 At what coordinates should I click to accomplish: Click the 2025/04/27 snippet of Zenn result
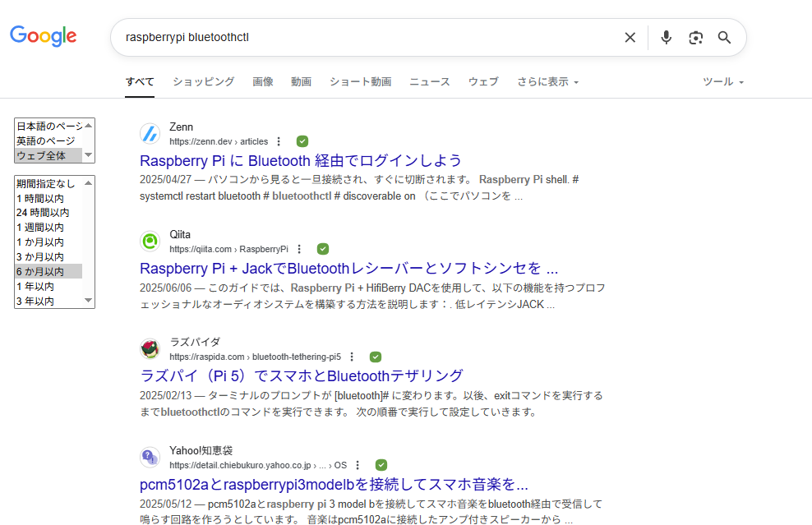click(359, 188)
